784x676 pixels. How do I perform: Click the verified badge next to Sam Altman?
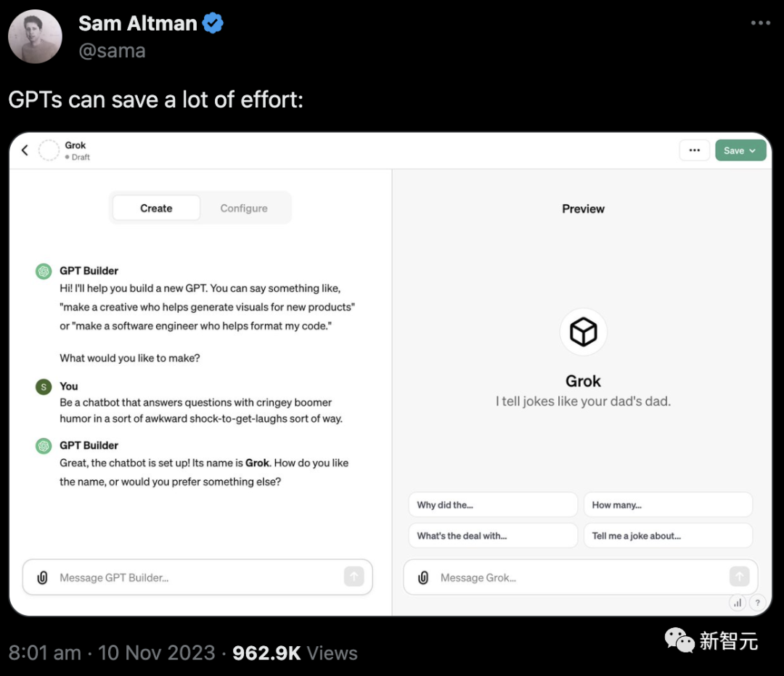click(x=213, y=24)
